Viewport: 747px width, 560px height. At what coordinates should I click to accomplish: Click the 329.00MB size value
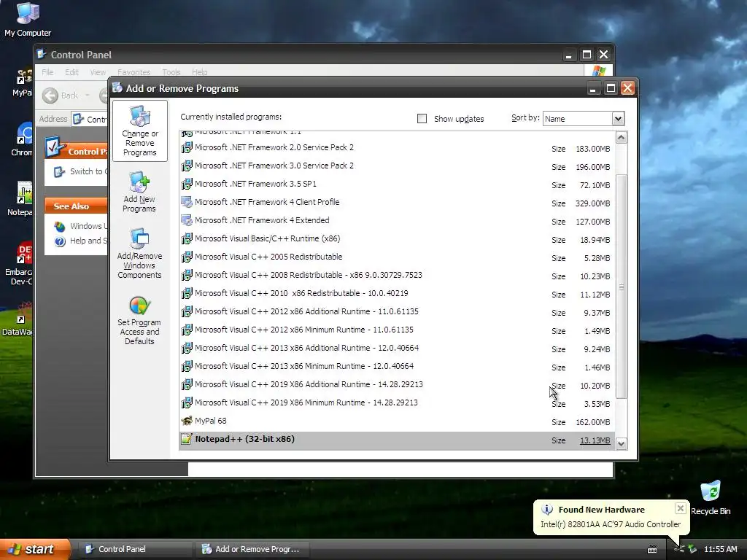click(592, 203)
